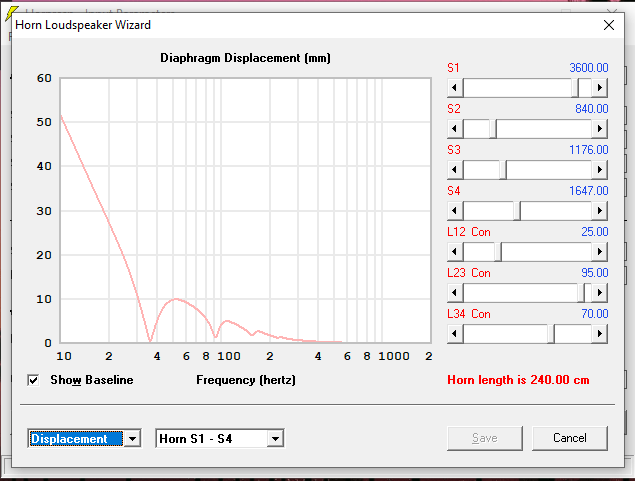Click the L12 Con slider thumb
The height and width of the screenshot is (481, 635).
tap(498, 252)
